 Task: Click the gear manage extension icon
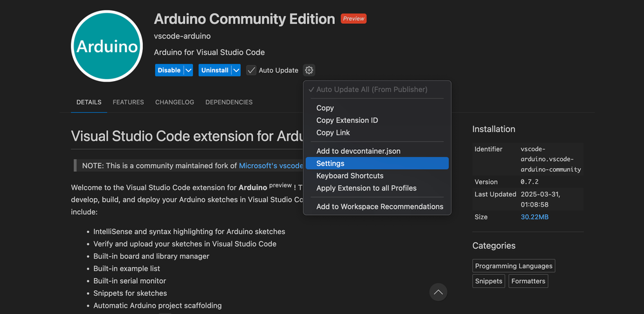tap(309, 70)
